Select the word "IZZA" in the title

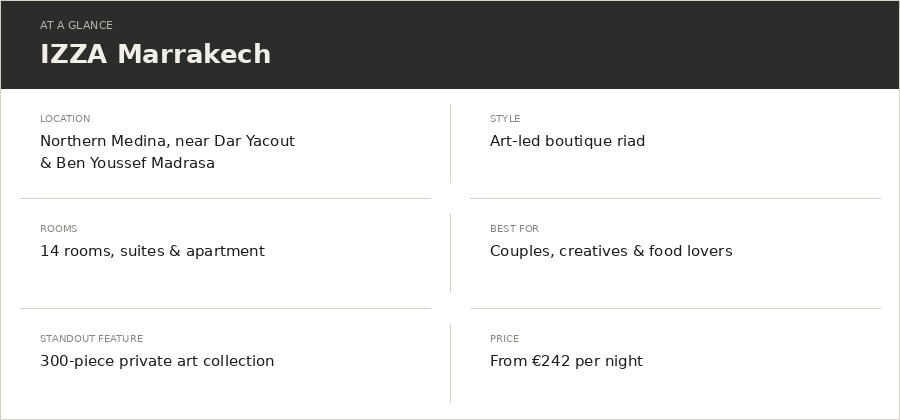pos(73,54)
